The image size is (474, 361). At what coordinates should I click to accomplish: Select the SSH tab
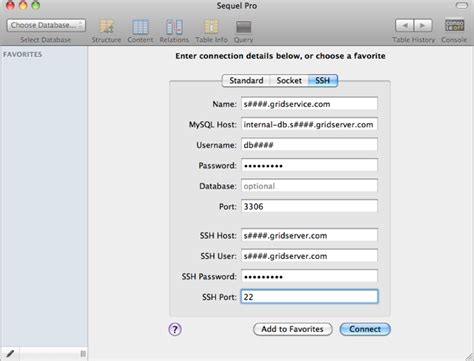323,81
